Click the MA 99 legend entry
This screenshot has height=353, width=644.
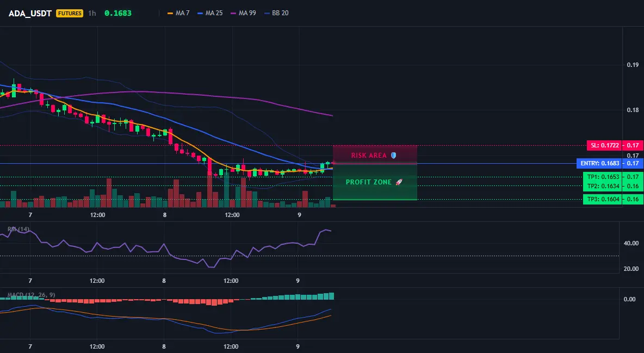click(x=244, y=13)
